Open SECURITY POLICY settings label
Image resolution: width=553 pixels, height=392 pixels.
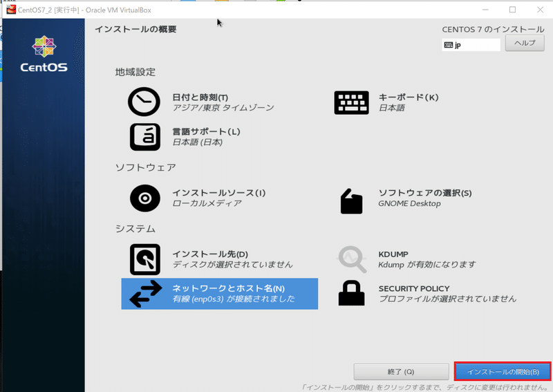coord(414,288)
